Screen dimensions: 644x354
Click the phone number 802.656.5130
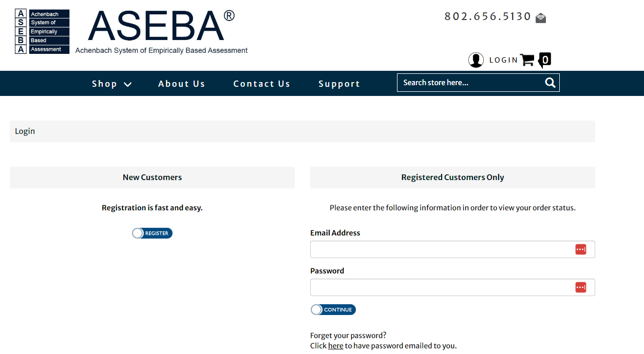487,16
